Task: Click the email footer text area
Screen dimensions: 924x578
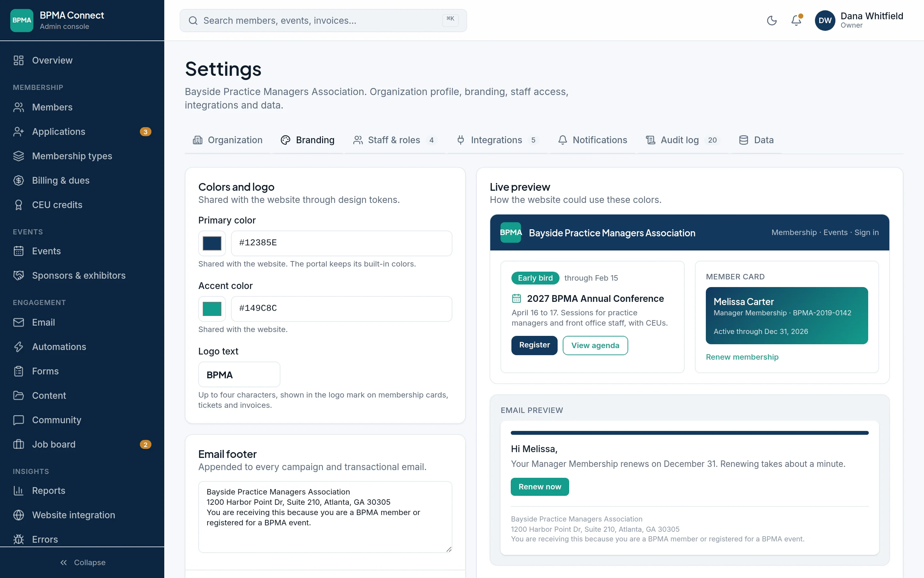Action: [x=325, y=517]
